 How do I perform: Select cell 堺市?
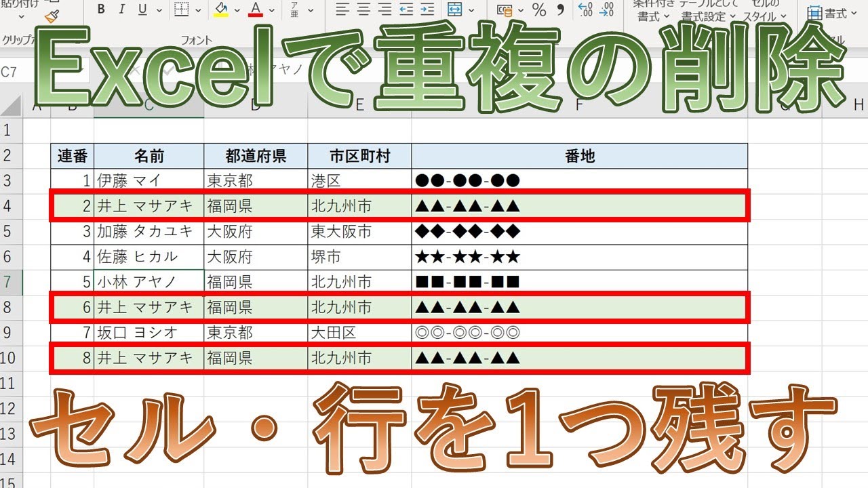359,257
